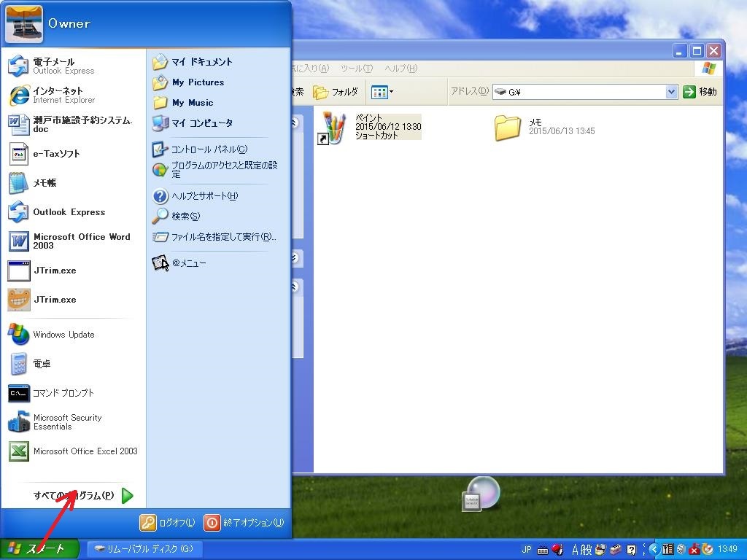This screenshot has height=560, width=747.
Task: Toggle フォルダ pane in Explorer toolbar
Action: (336, 92)
